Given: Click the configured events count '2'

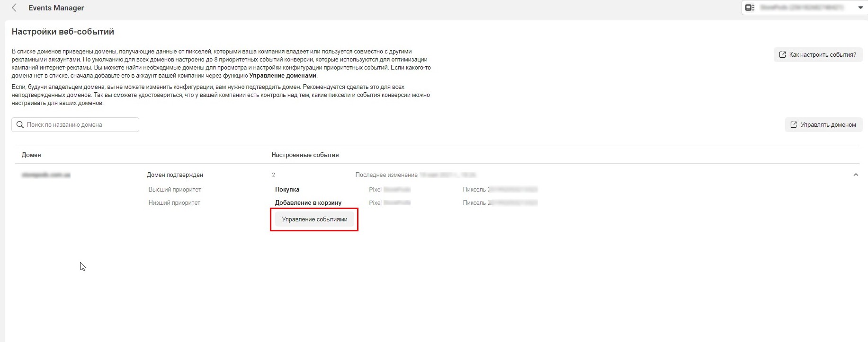Looking at the screenshot, I should pos(273,175).
